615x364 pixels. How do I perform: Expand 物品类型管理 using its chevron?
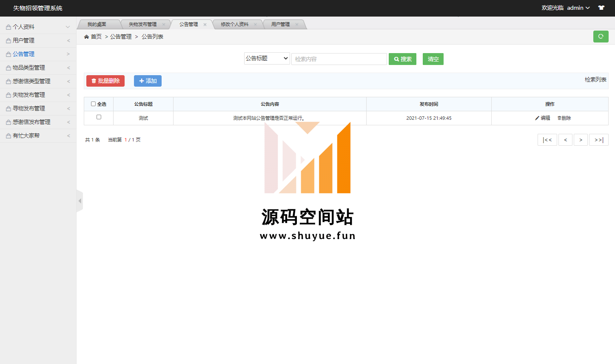[68, 68]
